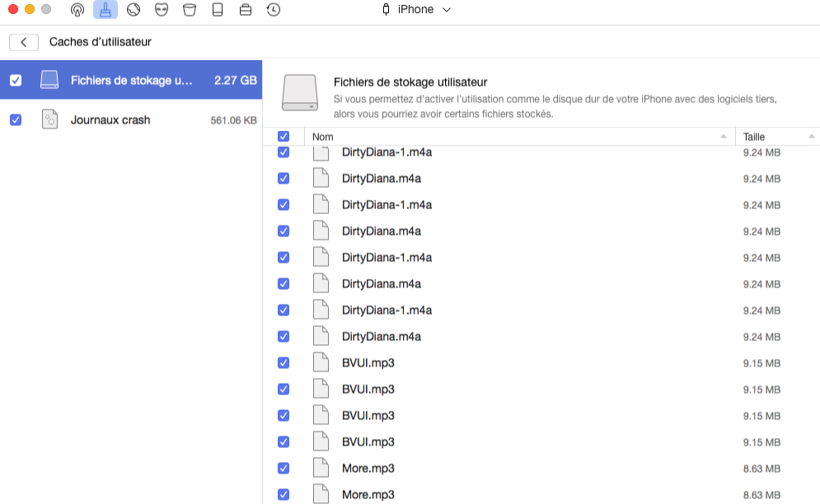Image resolution: width=820 pixels, height=504 pixels.
Task: Uncheck the bottom More.mp3 checkbox
Action: pyautogui.click(x=283, y=494)
